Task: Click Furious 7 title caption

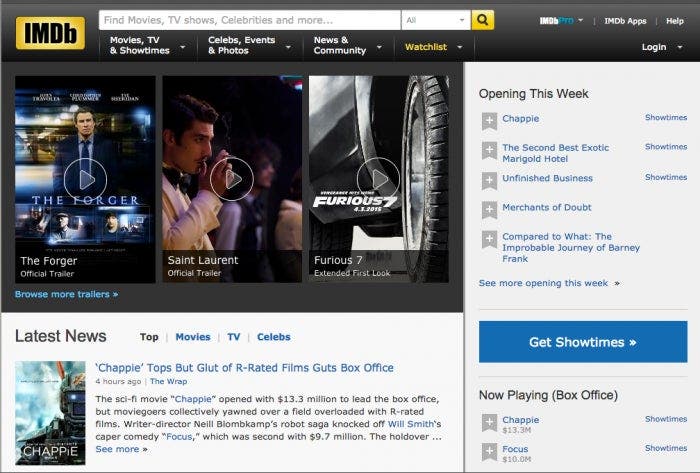Action: coord(338,260)
